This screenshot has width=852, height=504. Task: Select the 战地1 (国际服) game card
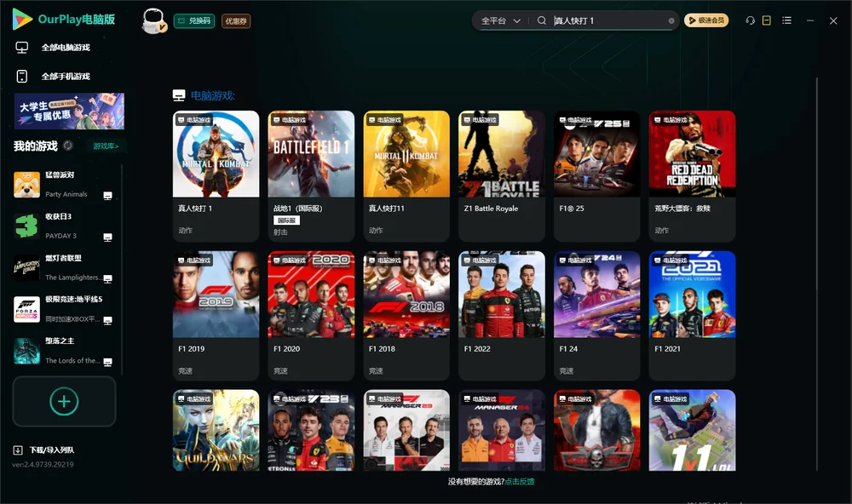coord(311,176)
